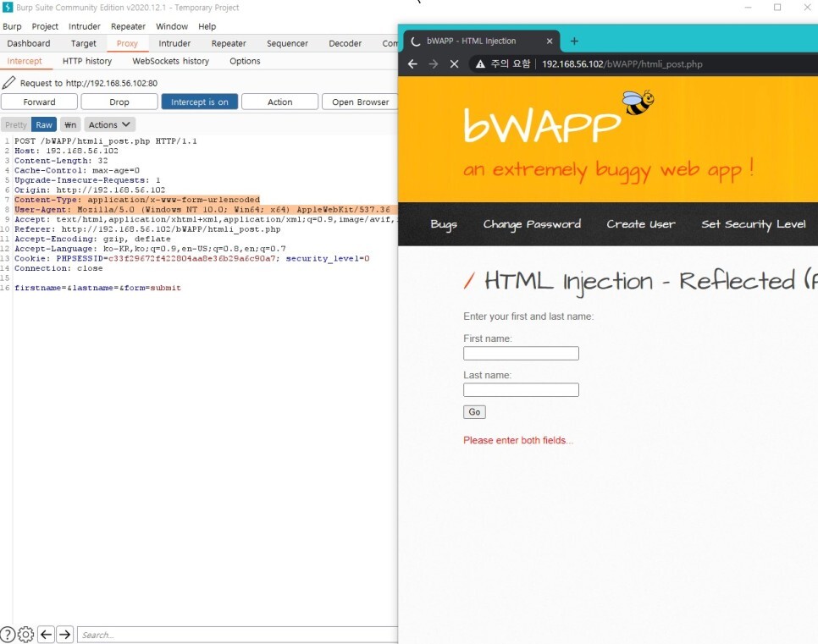
Task: Click next match right arrow button
Action: click(64, 634)
